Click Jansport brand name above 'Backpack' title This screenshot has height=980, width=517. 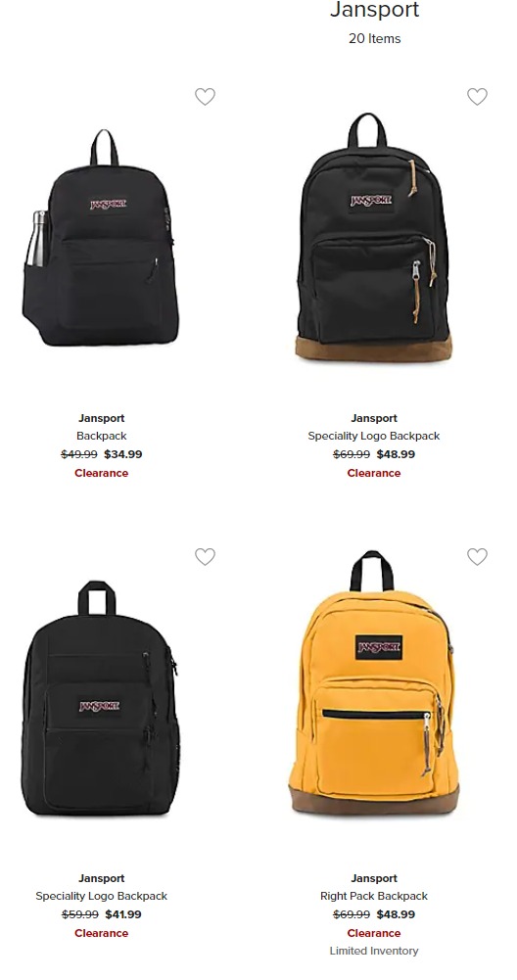click(101, 418)
